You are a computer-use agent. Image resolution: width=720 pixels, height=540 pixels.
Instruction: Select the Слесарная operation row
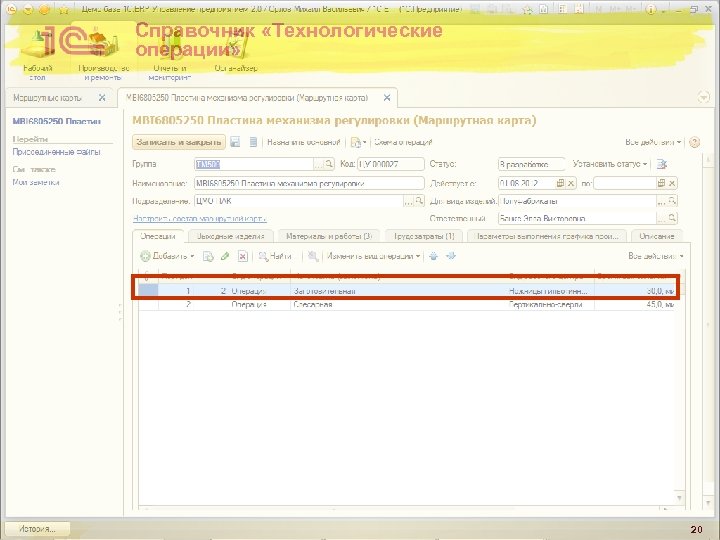(407, 304)
